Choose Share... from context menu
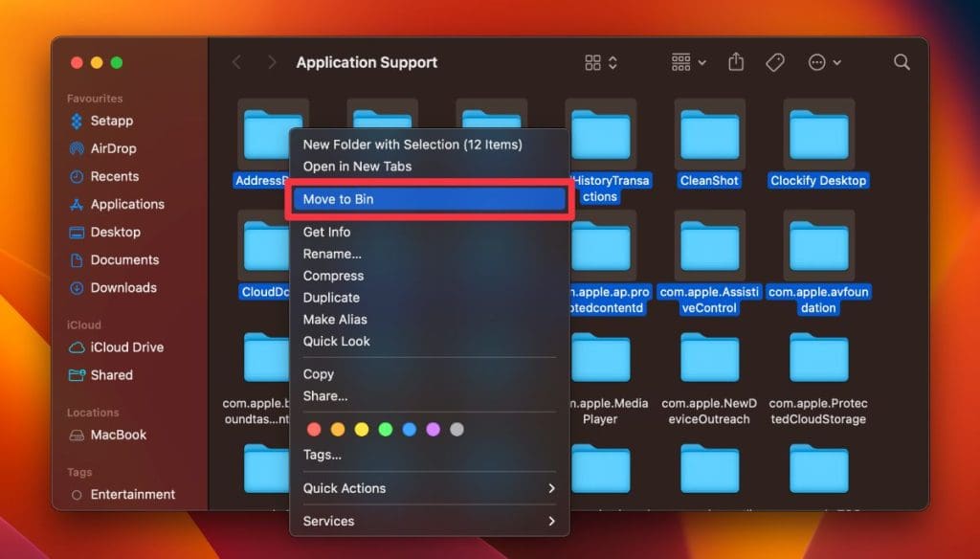The image size is (980, 559). point(325,396)
